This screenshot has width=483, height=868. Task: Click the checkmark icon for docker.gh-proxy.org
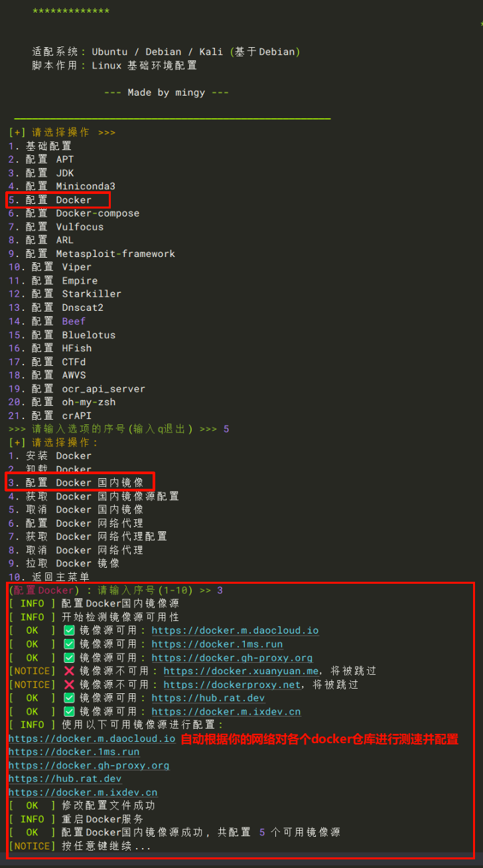click(x=69, y=657)
